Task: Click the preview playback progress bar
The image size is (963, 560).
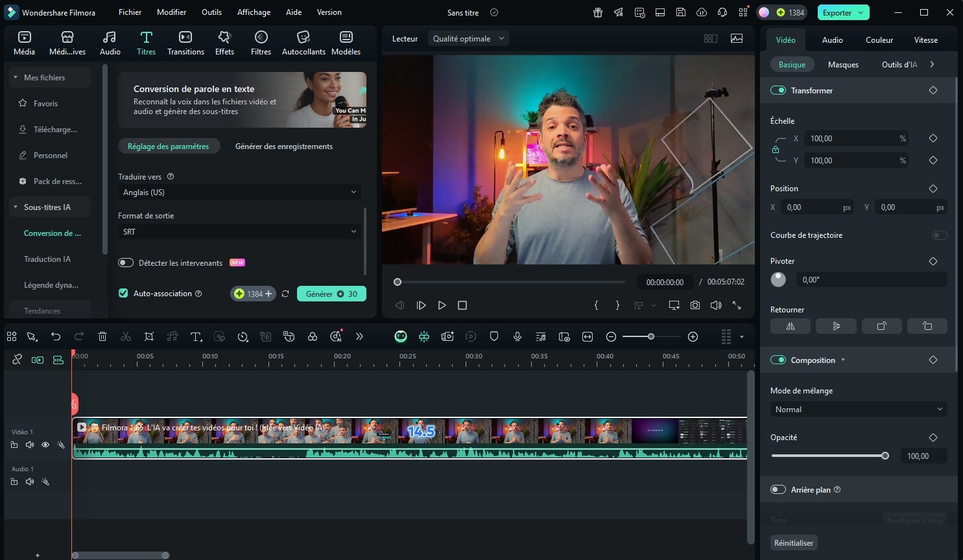Action: (x=510, y=282)
